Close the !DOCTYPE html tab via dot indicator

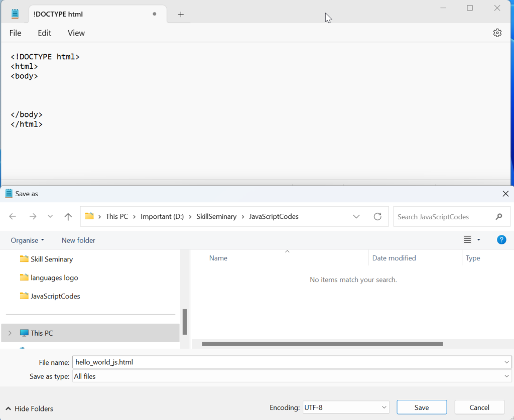[x=155, y=14]
